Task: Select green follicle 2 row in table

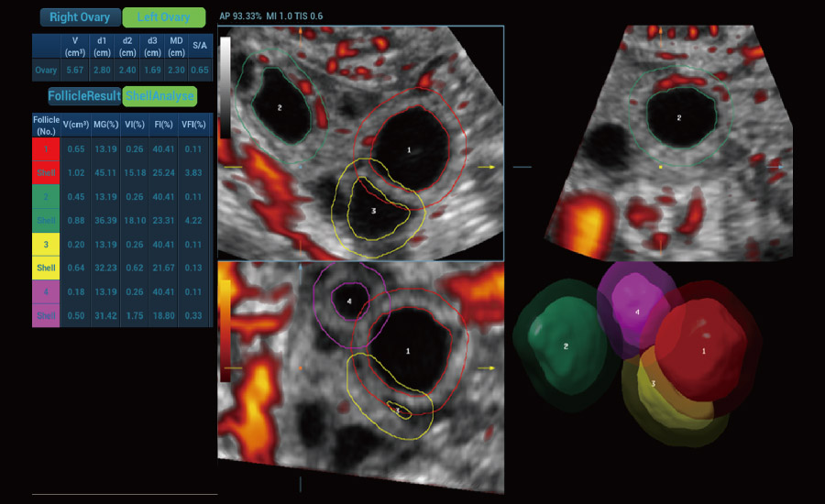Action: (x=45, y=196)
